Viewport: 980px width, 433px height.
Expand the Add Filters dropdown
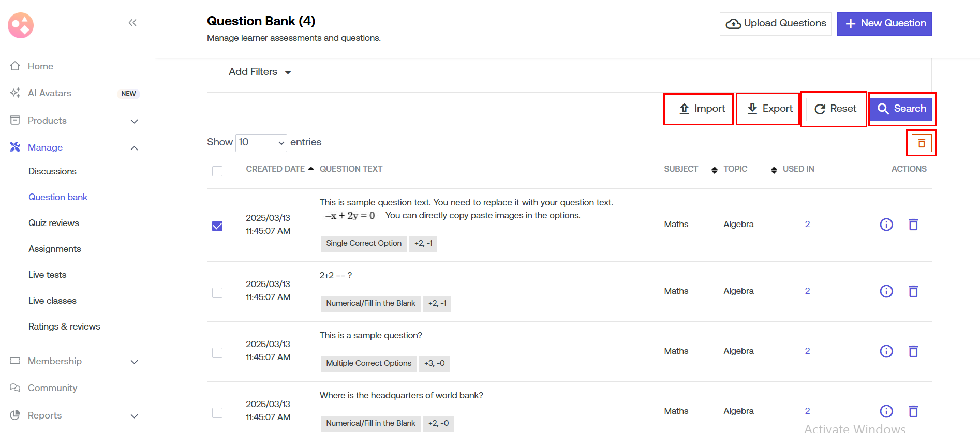pyautogui.click(x=260, y=72)
